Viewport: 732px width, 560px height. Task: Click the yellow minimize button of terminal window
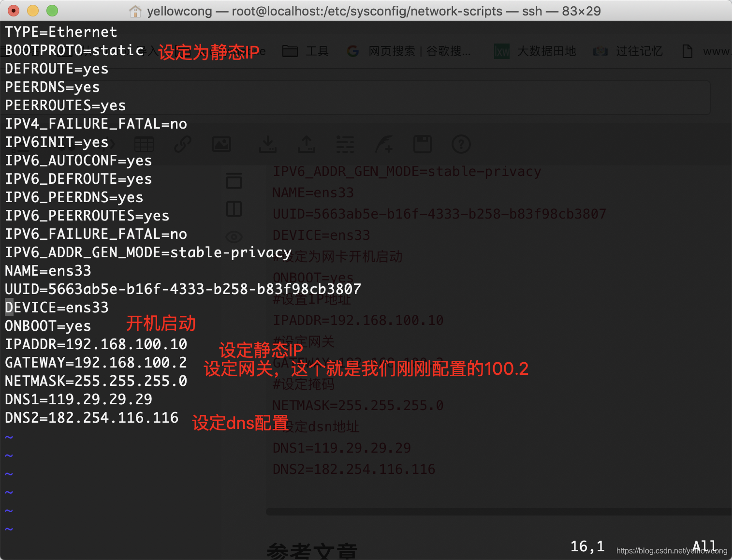pyautogui.click(x=33, y=11)
